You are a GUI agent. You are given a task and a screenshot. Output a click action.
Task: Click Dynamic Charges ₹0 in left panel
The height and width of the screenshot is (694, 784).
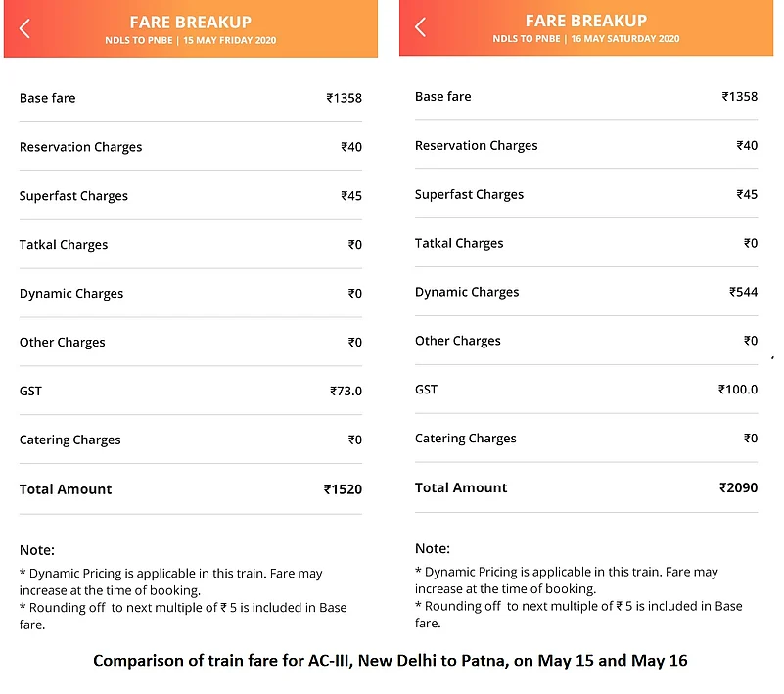(354, 294)
